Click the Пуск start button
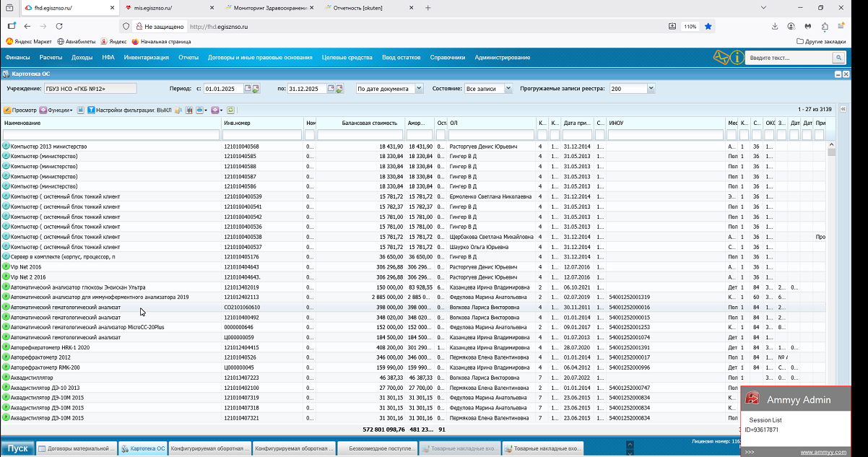 (x=17, y=448)
